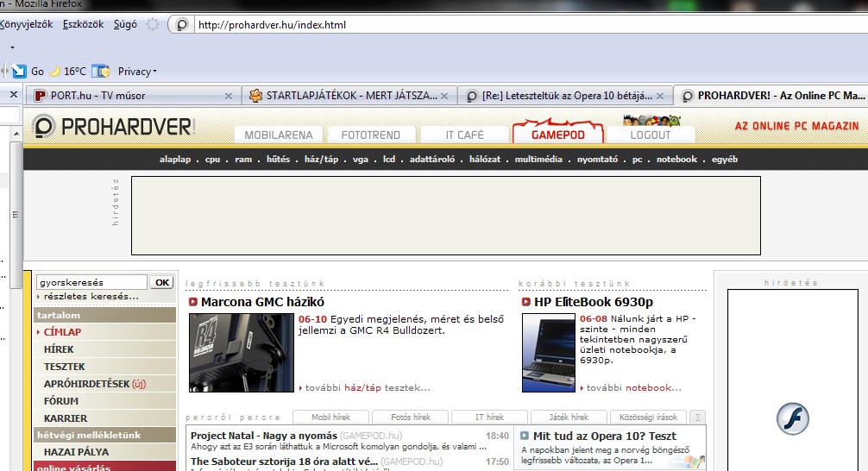Go to the nyomtató category

[597, 160]
